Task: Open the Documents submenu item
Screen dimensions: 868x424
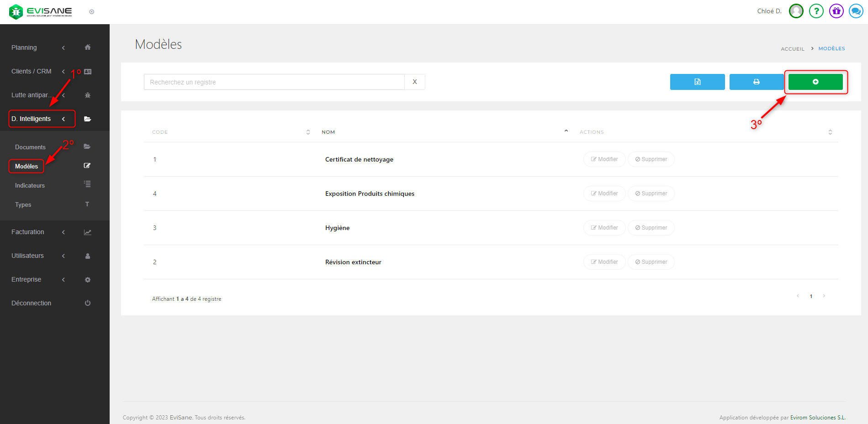Action: tap(30, 147)
